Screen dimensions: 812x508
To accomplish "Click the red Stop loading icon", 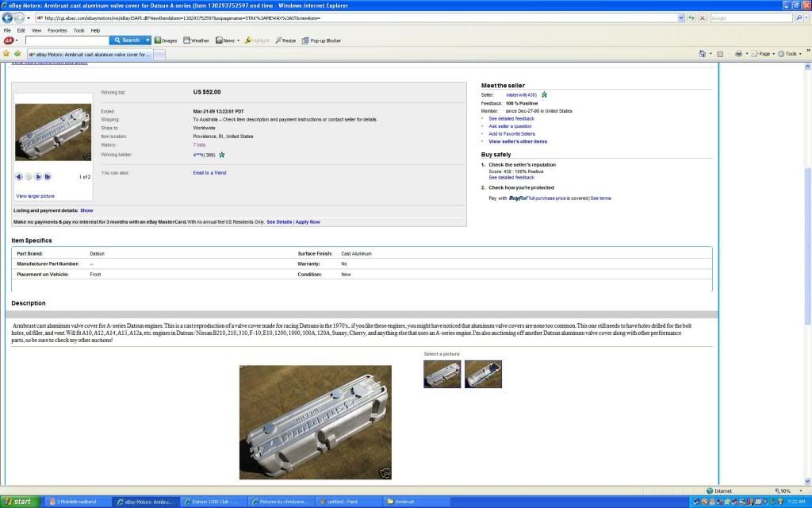I will pos(701,17).
